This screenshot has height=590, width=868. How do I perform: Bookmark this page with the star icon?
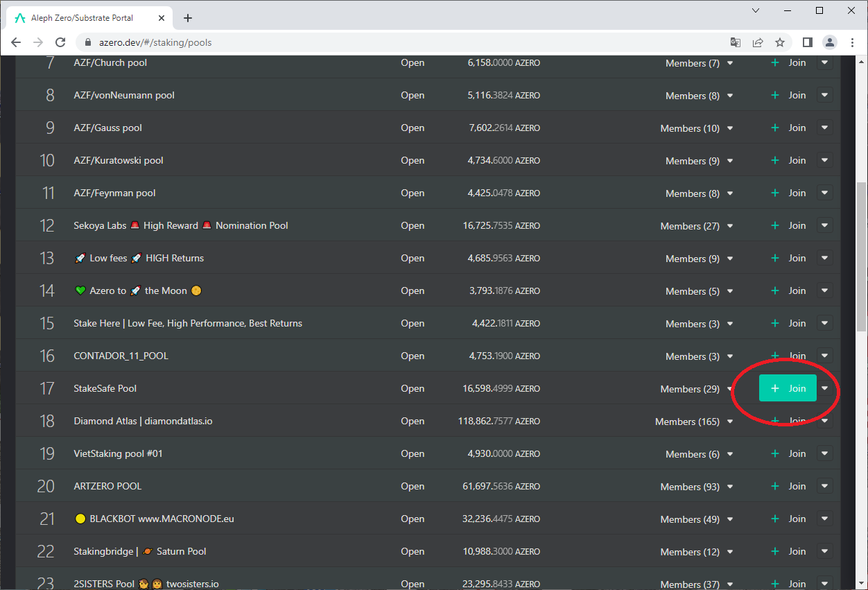pos(780,42)
